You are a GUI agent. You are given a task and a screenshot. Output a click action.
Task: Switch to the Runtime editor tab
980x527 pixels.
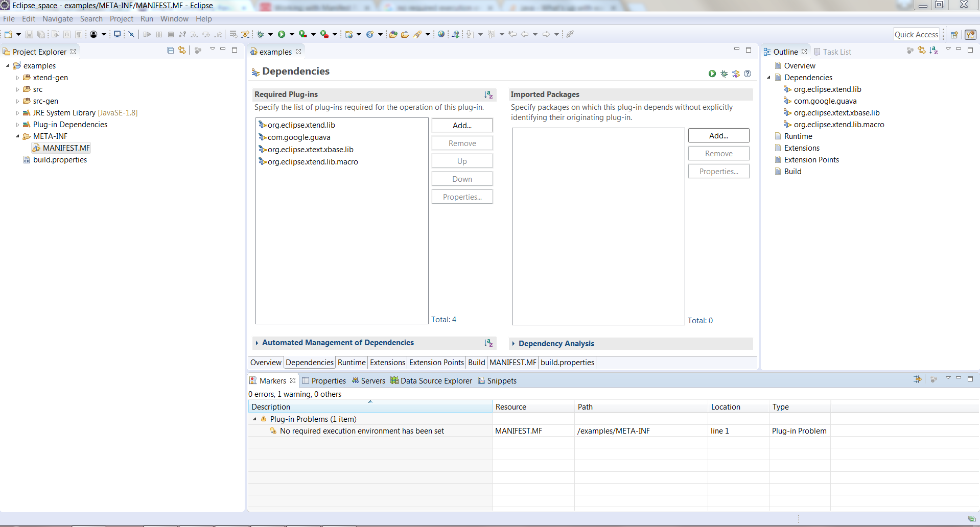click(x=352, y=363)
